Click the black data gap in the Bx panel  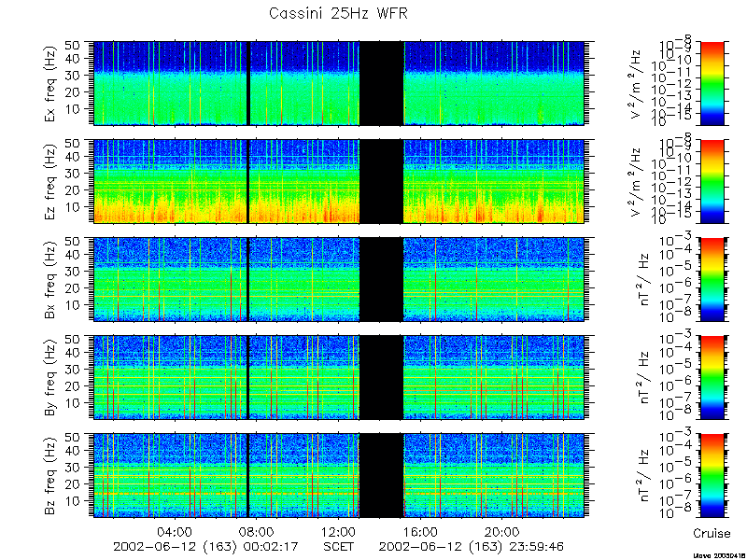(381, 279)
